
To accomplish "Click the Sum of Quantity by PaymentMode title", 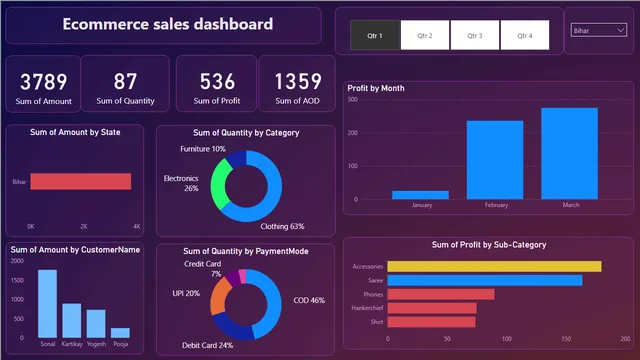I will [246, 251].
